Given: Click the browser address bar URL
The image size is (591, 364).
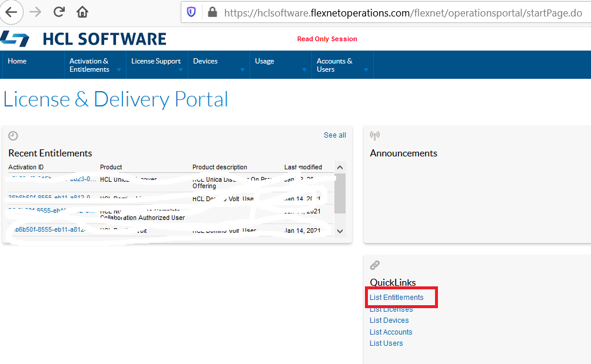Looking at the screenshot, I should 403,12.
